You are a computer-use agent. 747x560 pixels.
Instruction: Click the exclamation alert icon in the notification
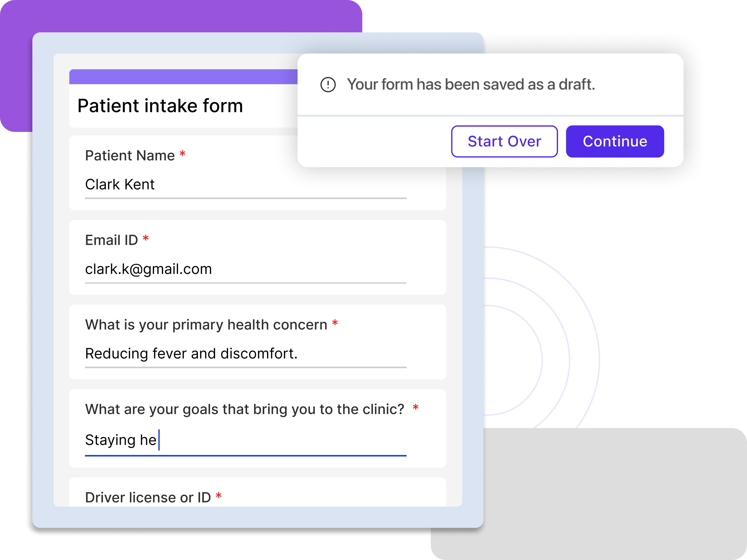327,84
